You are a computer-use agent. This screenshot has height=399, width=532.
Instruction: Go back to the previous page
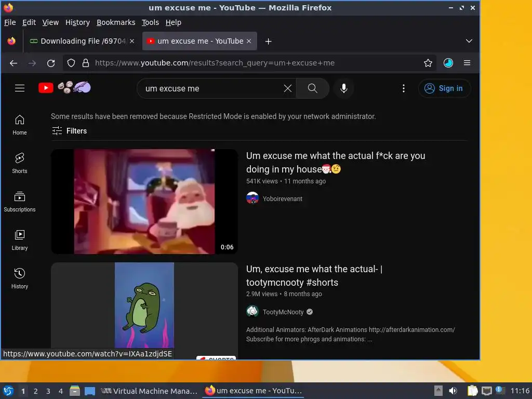point(14,63)
